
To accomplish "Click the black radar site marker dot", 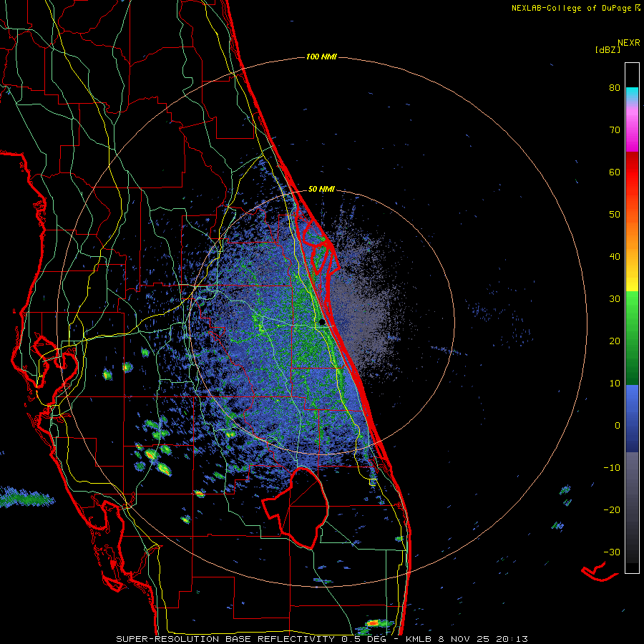I will click(322, 322).
